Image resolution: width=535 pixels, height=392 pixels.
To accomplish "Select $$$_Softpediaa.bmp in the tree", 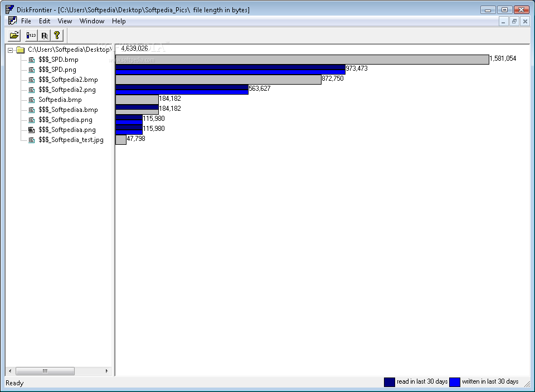I will point(68,110).
